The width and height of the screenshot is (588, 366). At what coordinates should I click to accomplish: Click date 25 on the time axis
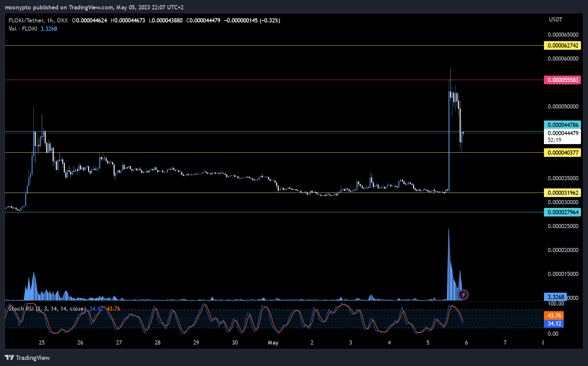42,343
